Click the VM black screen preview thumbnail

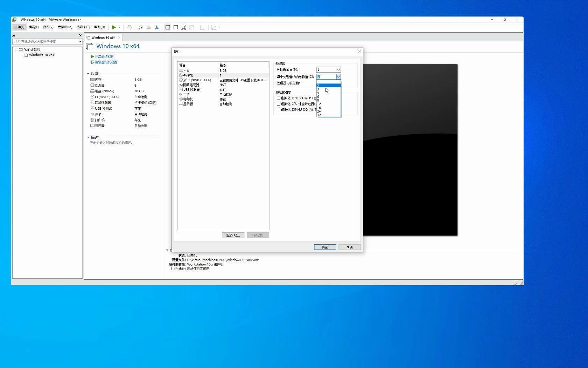(410, 150)
